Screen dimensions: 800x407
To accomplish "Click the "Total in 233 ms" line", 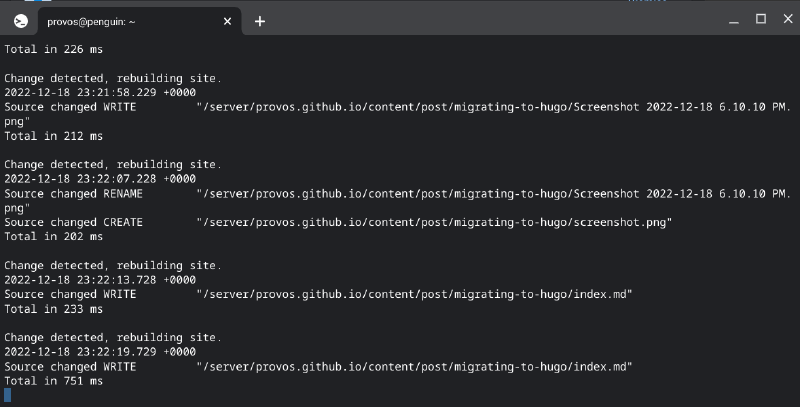I will point(54,309).
